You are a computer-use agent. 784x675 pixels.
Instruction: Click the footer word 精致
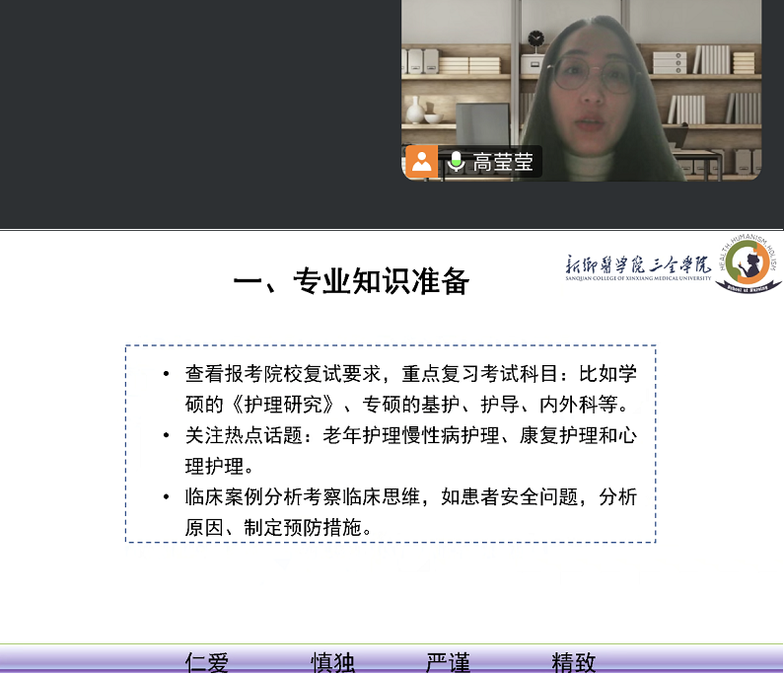click(x=574, y=663)
